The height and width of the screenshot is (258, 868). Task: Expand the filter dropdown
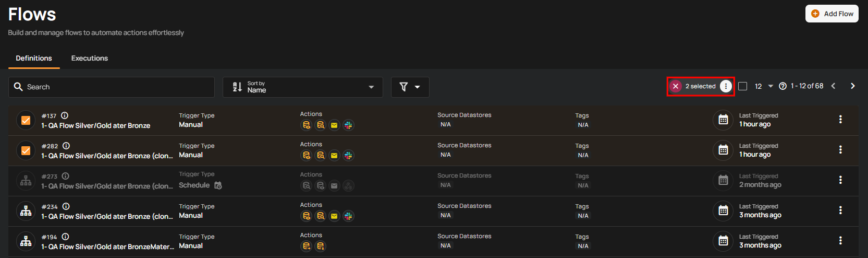pyautogui.click(x=410, y=87)
